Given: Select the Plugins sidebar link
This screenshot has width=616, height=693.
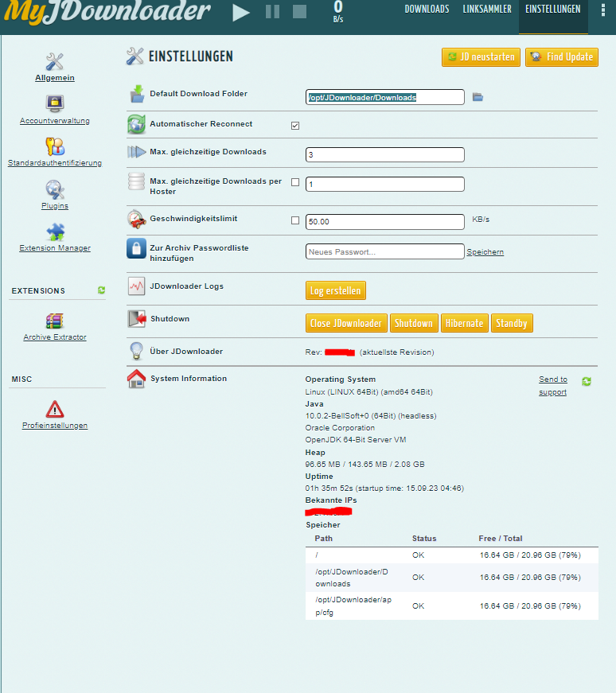Looking at the screenshot, I should pos(55,206).
